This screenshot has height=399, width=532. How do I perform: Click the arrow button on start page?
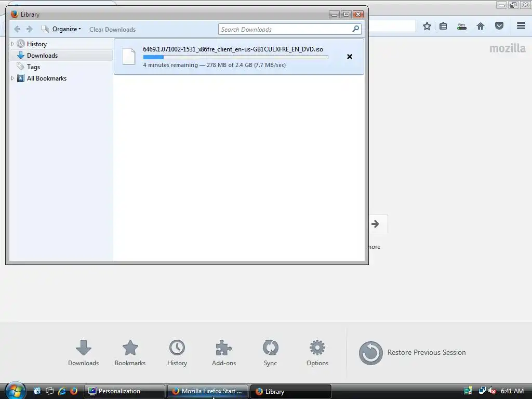pos(377,224)
